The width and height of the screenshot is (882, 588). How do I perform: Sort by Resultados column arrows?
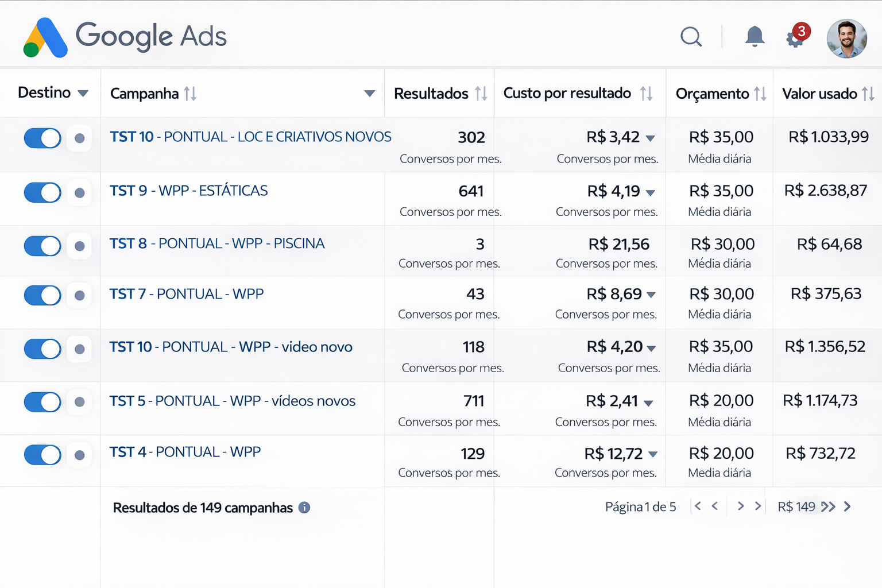tap(481, 94)
